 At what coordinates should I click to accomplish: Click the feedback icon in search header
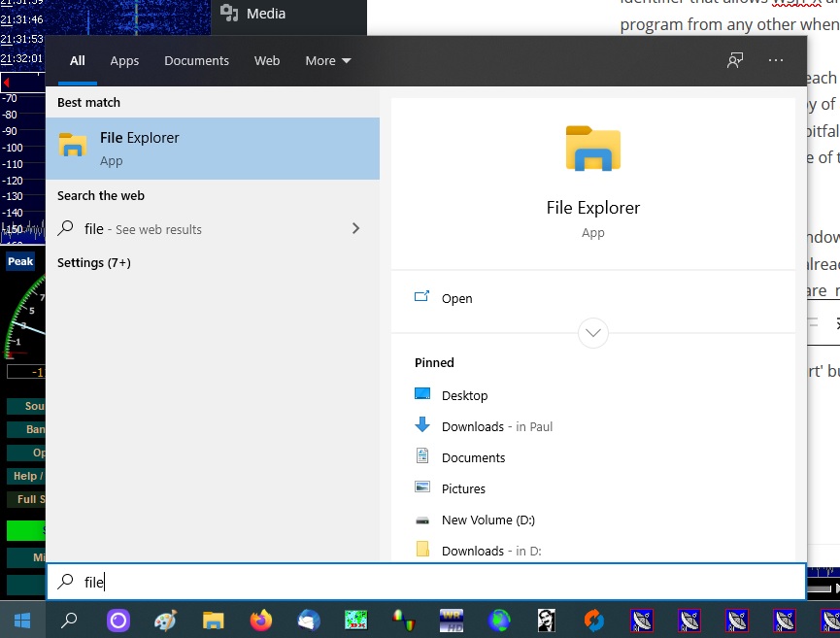[735, 60]
